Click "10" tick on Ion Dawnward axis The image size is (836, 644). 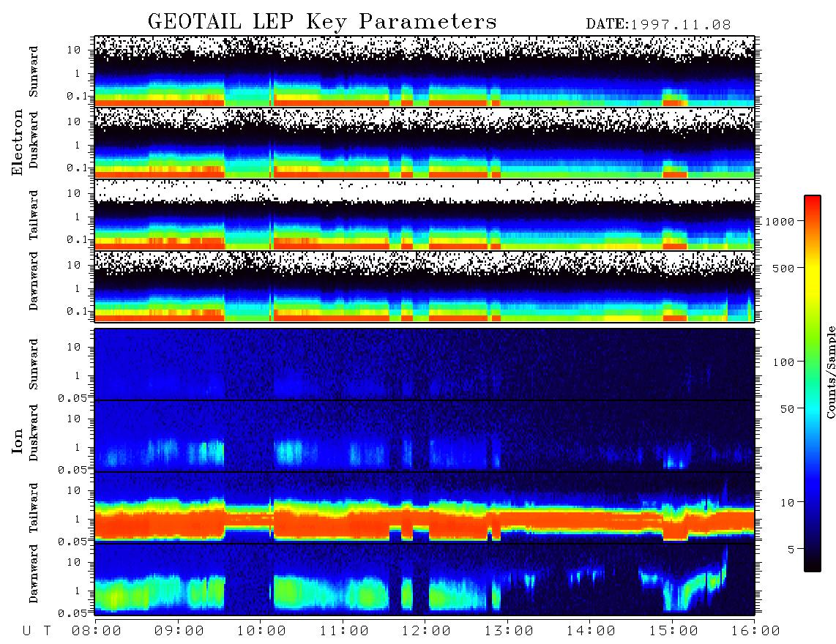coord(74,562)
